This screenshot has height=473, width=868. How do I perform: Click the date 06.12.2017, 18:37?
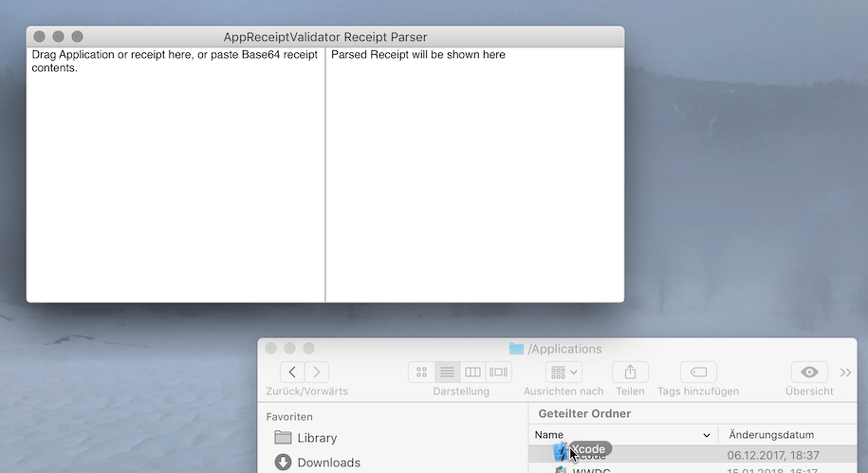pyautogui.click(x=773, y=455)
